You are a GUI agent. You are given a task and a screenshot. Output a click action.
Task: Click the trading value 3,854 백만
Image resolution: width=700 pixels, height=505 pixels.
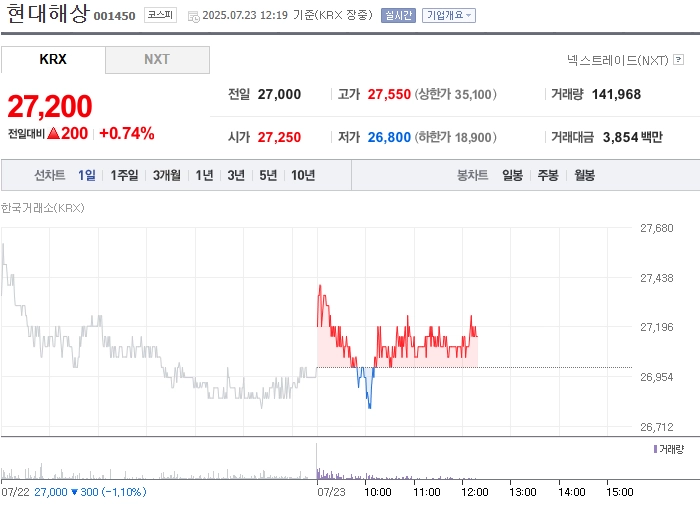pos(633,137)
